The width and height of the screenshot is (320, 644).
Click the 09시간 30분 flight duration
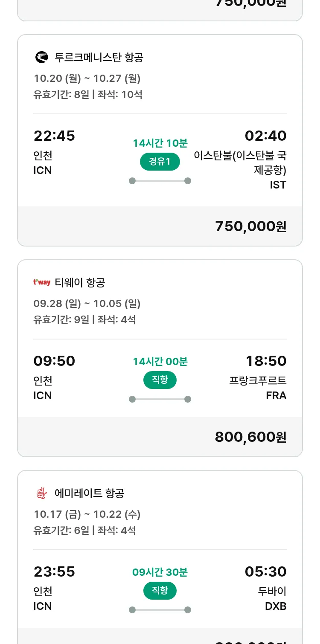pos(160,572)
